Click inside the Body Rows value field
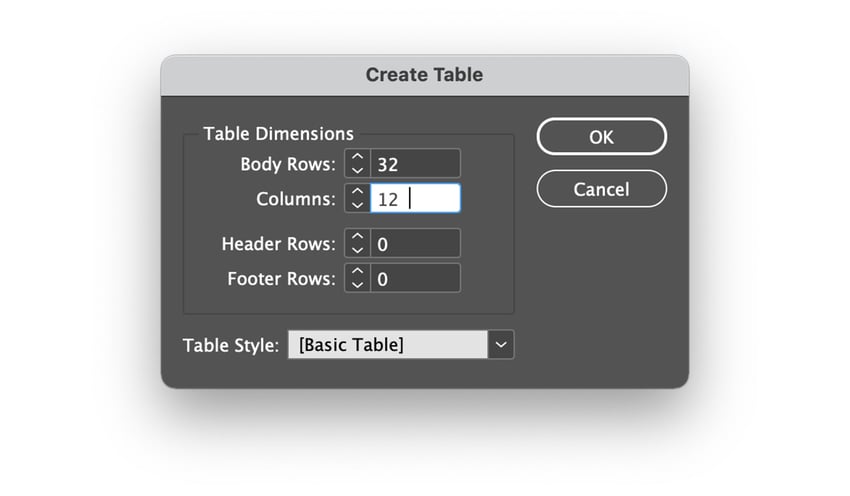This screenshot has height=496, width=850. click(414, 163)
